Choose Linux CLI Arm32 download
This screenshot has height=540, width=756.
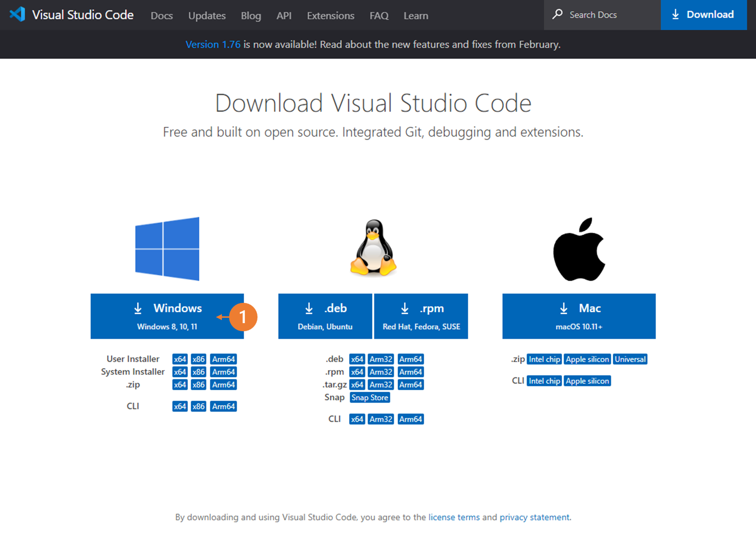381,419
